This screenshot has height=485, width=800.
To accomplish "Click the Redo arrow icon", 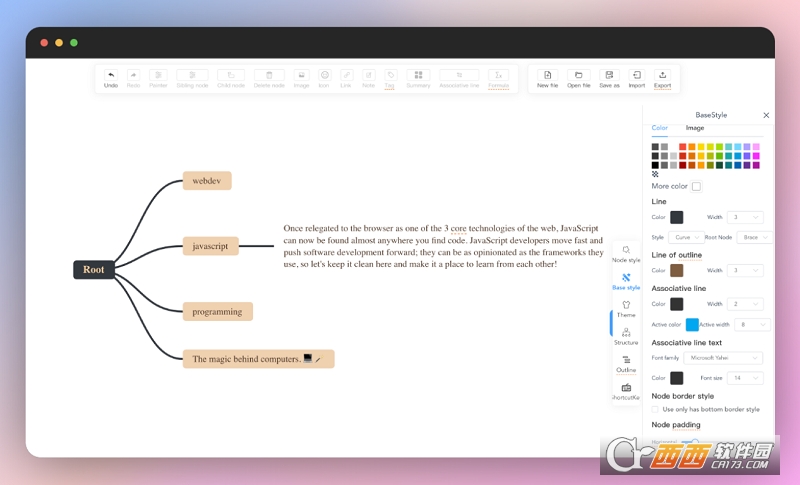I will pos(133,75).
